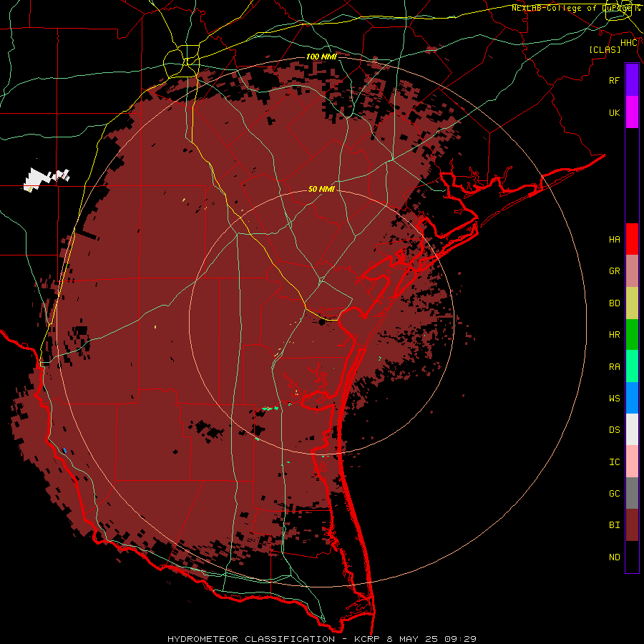
Task: Click the HA red legend swatch
Action: point(632,239)
